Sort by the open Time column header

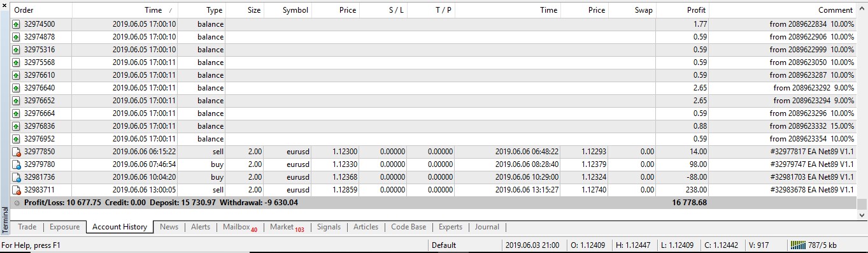click(x=125, y=10)
